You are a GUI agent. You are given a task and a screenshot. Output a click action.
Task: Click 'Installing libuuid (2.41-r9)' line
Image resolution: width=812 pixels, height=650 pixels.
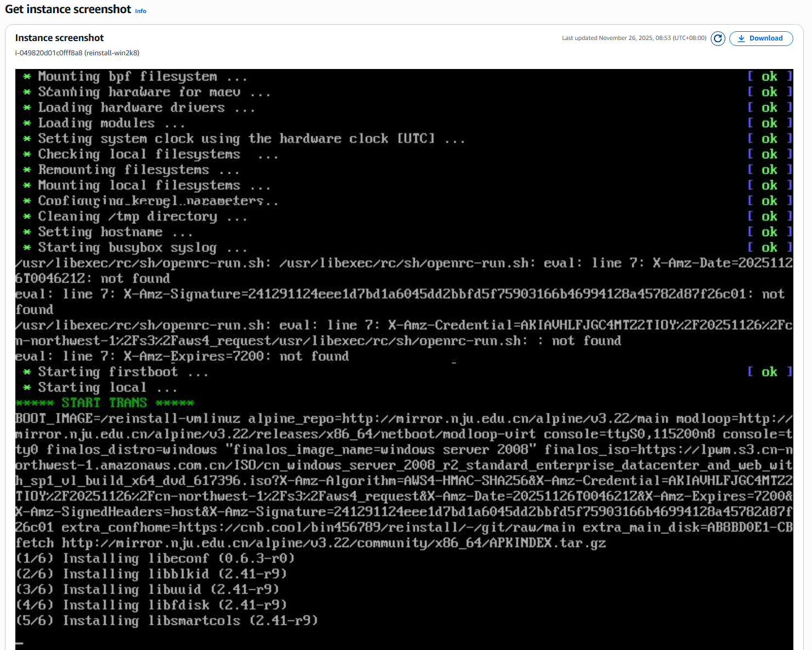[148, 590]
